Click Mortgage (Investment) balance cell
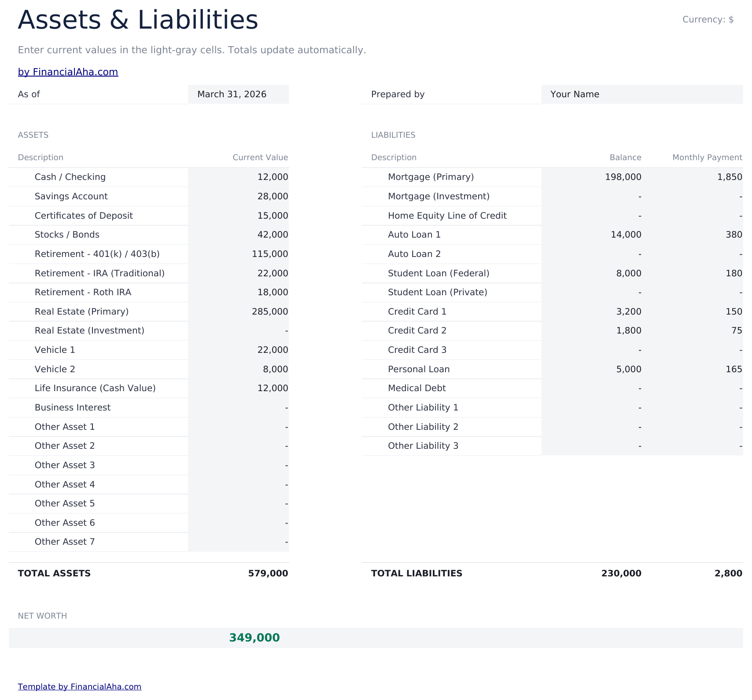The image size is (752, 700). (x=592, y=196)
